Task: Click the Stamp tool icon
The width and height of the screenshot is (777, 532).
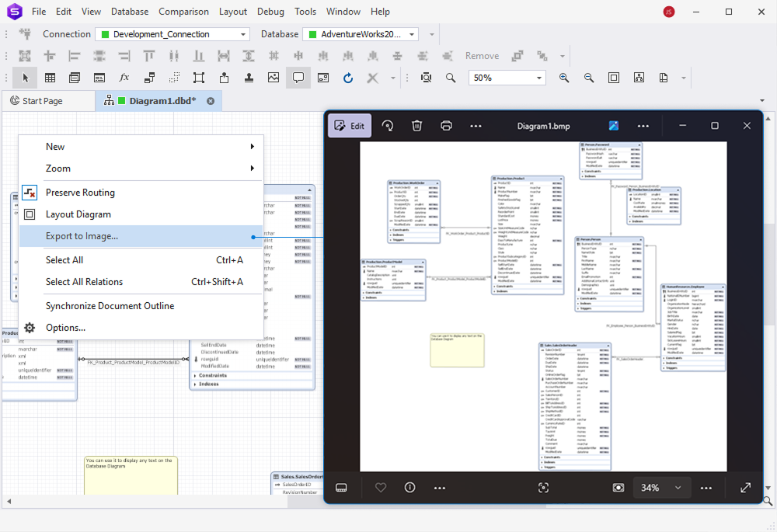Action: click(249, 78)
